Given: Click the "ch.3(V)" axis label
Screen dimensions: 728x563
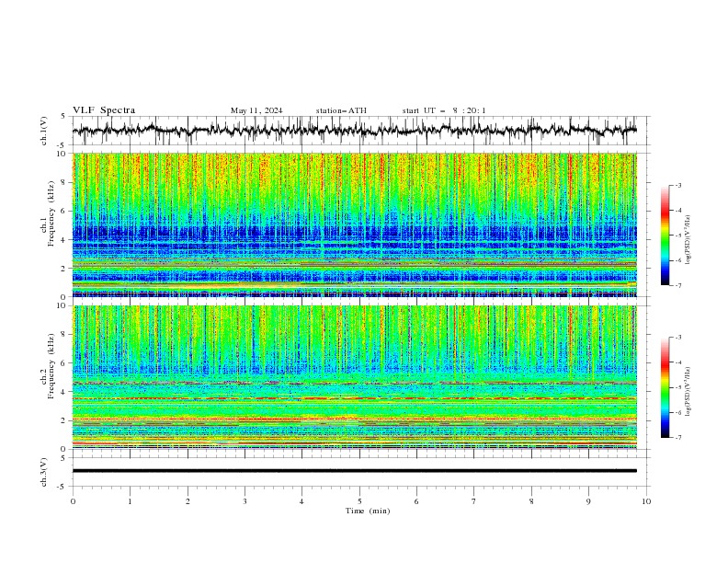Looking at the screenshot, I should [44, 473].
